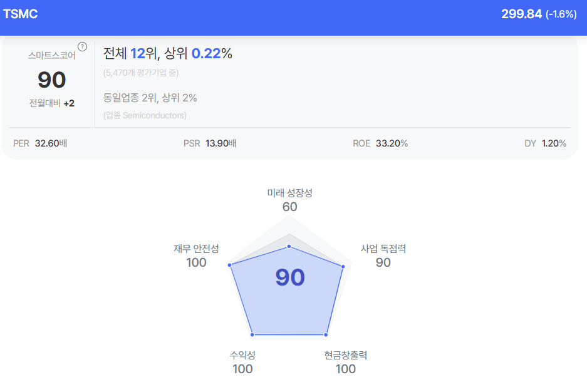The image size is (587, 392).
Task: Click the 동일업종 2위, 상위 2% line
Action: click(150, 98)
